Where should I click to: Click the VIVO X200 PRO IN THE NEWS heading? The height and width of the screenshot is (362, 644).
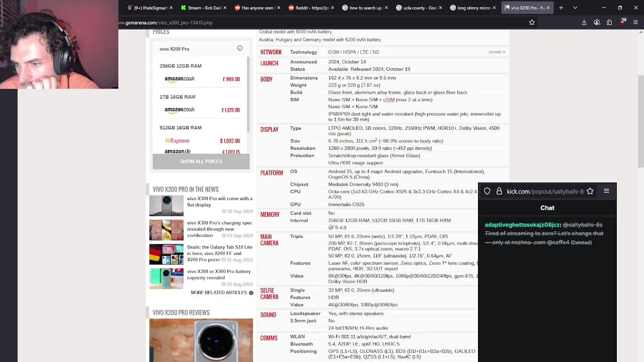(186, 190)
